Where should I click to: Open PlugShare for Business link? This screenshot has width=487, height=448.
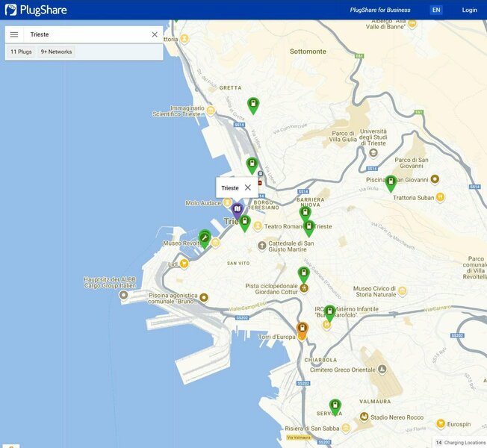(379, 10)
